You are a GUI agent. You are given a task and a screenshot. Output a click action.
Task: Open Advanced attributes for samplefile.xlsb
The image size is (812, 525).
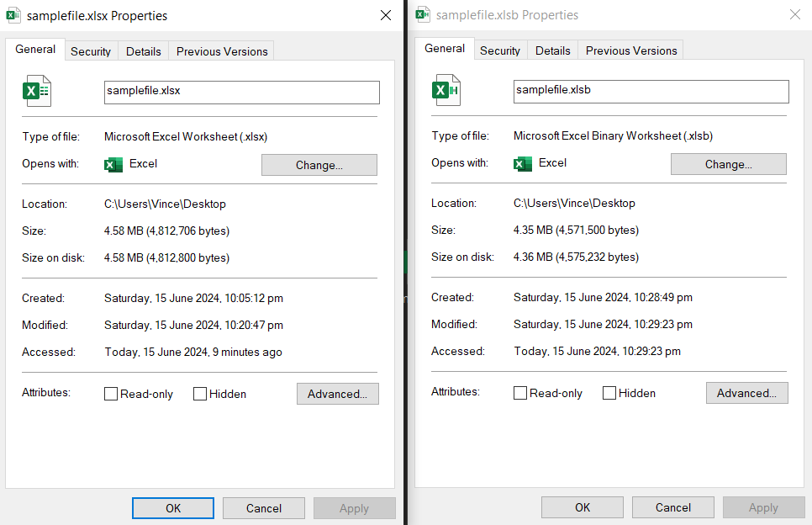point(746,392)
